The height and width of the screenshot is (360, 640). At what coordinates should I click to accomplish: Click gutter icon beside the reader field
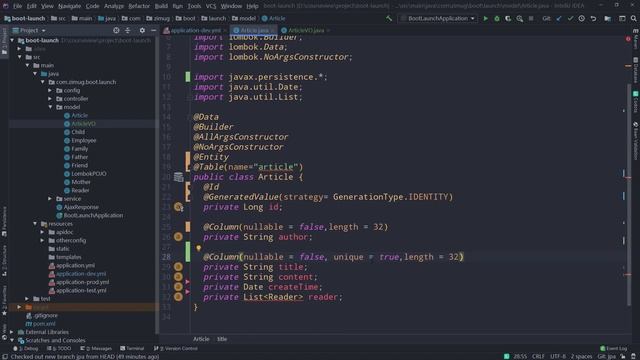pyautogui.click(x=178, y=297)
